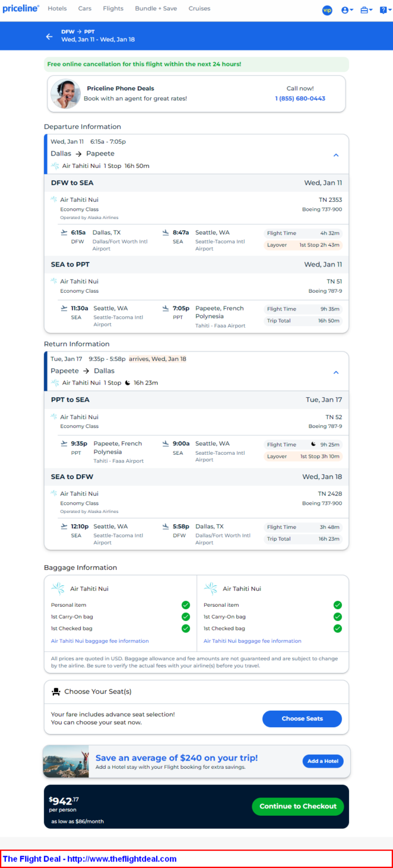Viewport: 393px width, 868px height.
Task: Open the Flights navigation tab
Action: 113,9
